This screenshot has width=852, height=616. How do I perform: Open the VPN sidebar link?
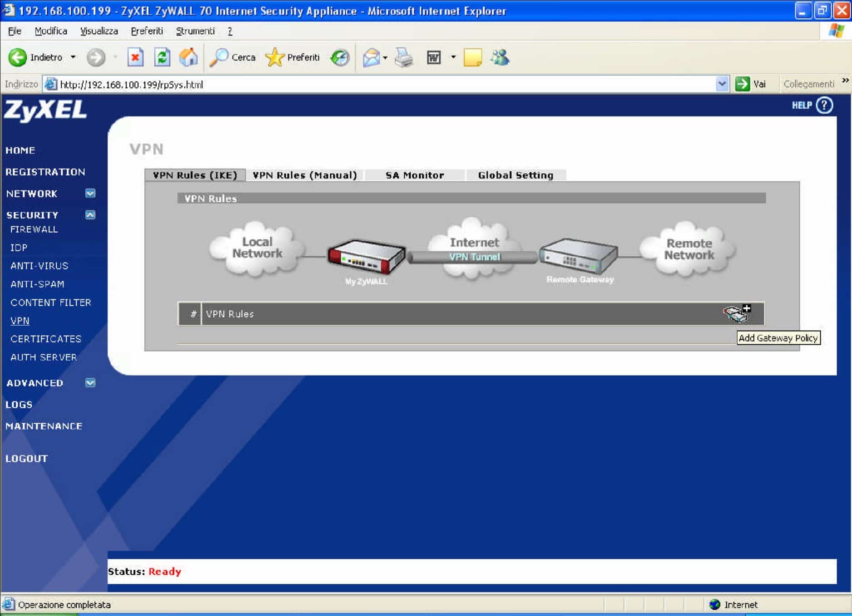pyautogui.click(x=20, y=321)
